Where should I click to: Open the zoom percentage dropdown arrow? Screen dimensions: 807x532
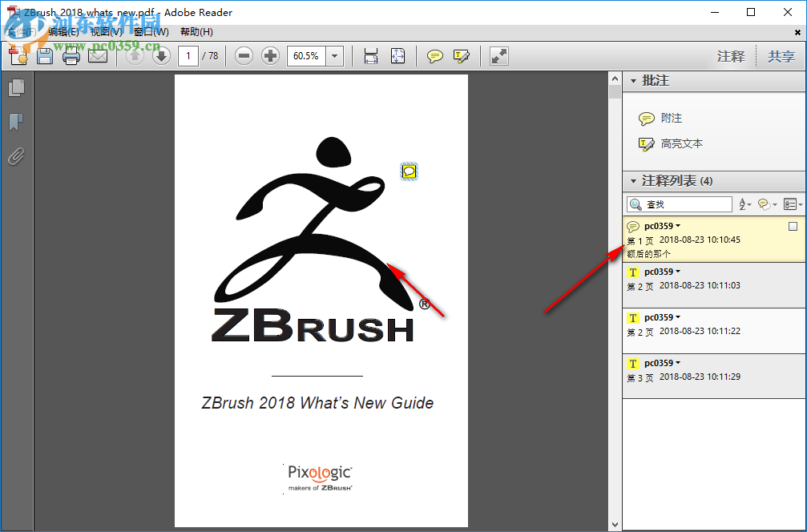[334, 55]
